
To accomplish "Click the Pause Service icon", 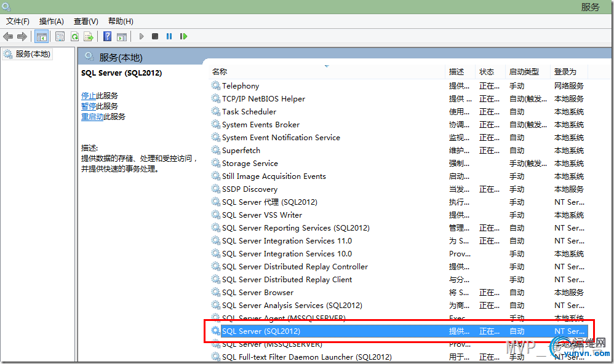I will [x=169, y=36].
